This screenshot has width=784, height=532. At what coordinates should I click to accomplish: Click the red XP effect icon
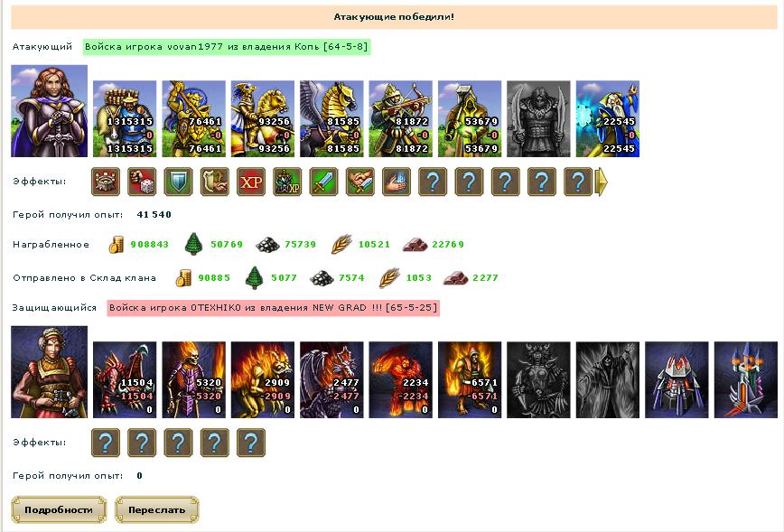pyautogui.click(x=251, y=182)
